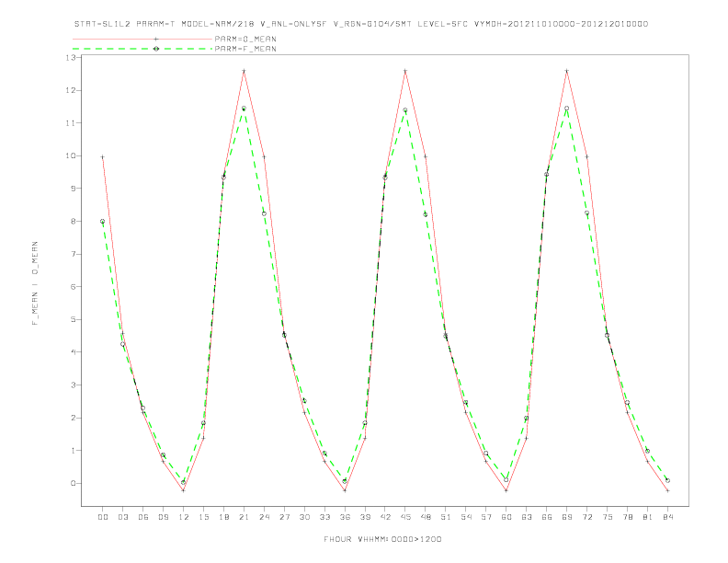Click the LEVEL=SFC title text
Screen dimensions: 728x563
tap(442, 24)
